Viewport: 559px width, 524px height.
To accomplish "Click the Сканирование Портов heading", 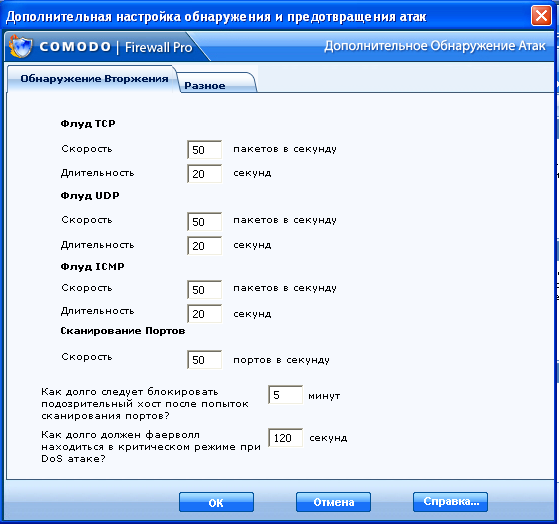I will (123, 331).
